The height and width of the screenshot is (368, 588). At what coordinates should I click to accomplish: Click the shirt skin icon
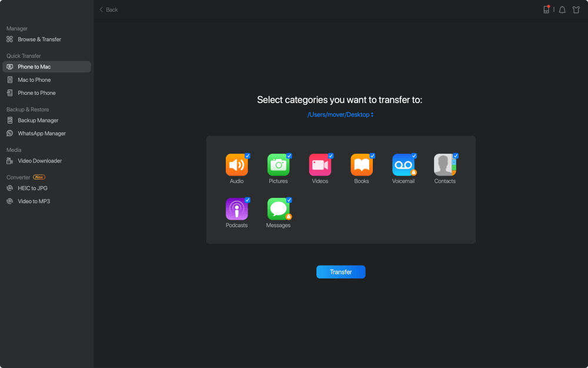point(576,10)
